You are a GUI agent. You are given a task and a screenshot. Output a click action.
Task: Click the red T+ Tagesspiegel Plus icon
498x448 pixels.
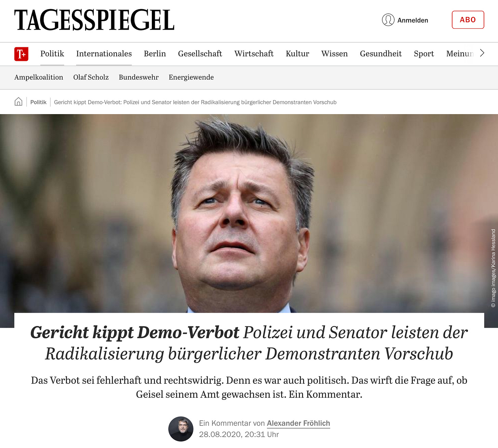pos(21,54)
